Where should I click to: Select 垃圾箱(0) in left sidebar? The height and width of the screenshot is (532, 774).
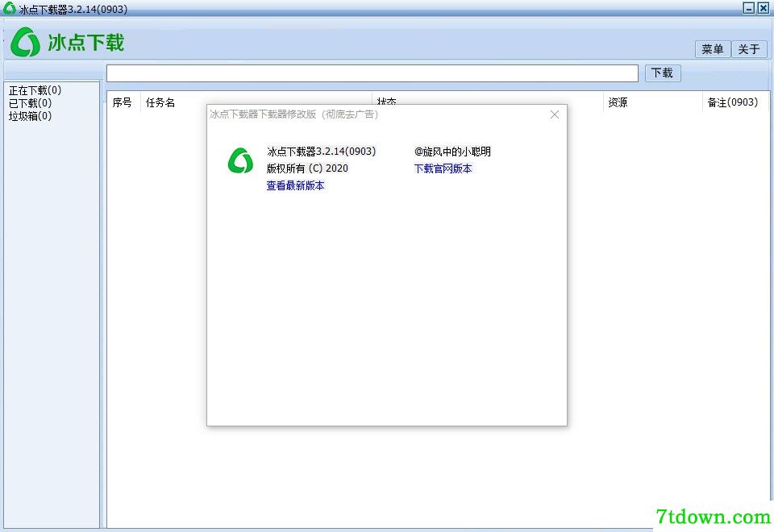[x=30, y=116]
